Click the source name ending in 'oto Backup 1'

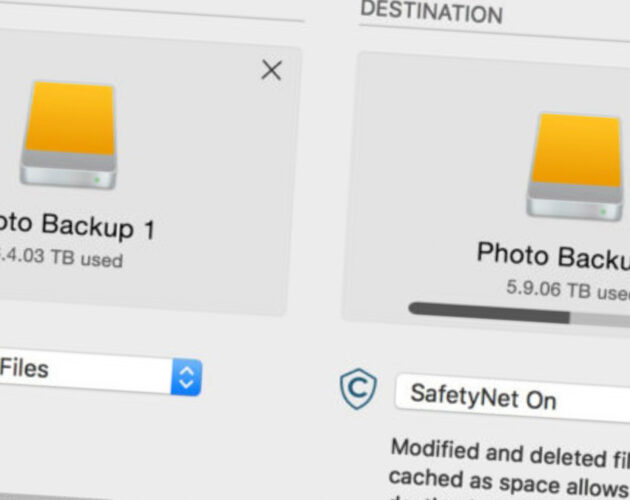pyautogui.click(x=76, y=226)
